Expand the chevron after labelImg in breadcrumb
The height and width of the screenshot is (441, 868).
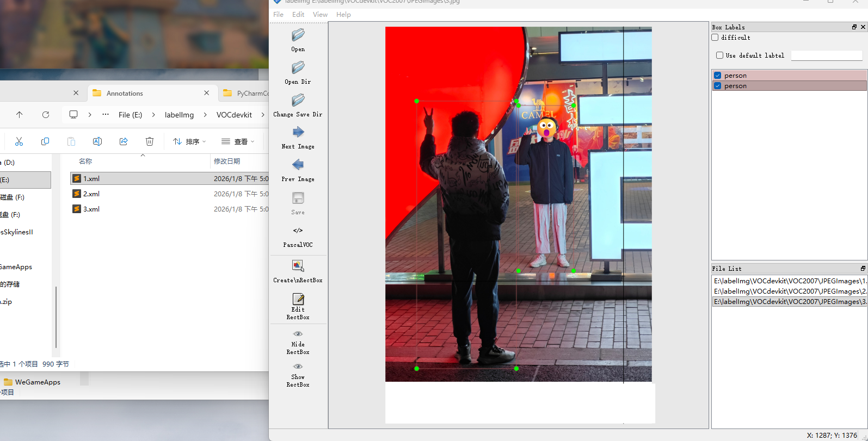click(205, 115)
